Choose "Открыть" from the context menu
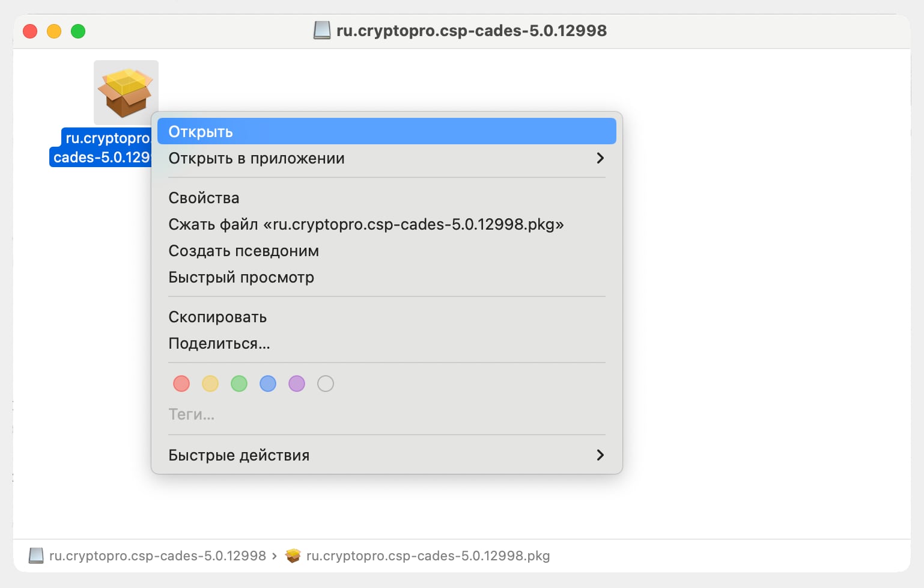This screenshot has width=924, height=588. [201, 132]
